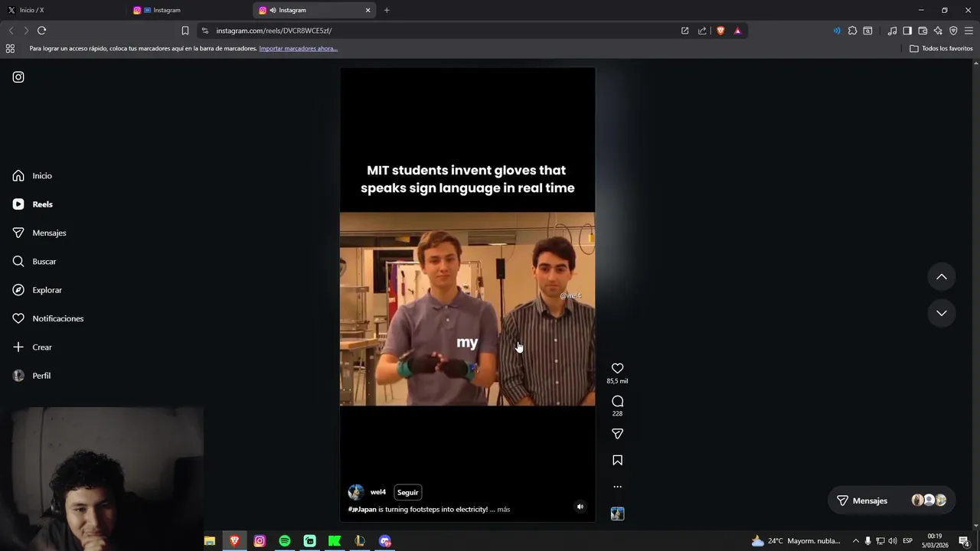Toggle the browser sidebar panel
The height and width of the screenshot is (551, 980).
907,31
